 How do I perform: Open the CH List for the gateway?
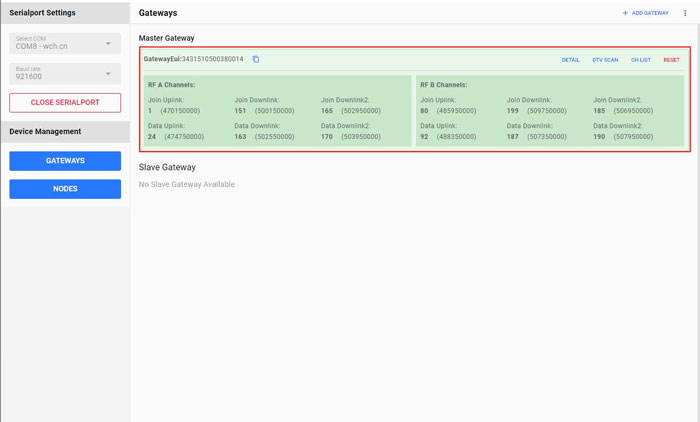point(640,60)
